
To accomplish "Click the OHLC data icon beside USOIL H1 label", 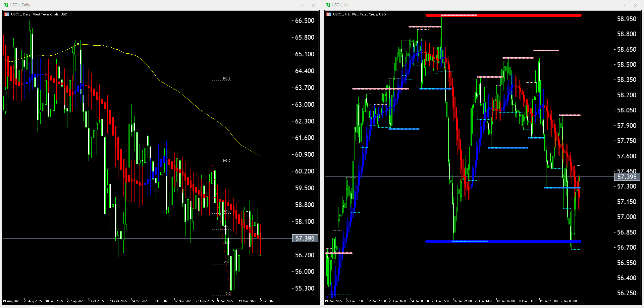I will tap(329, 14).
